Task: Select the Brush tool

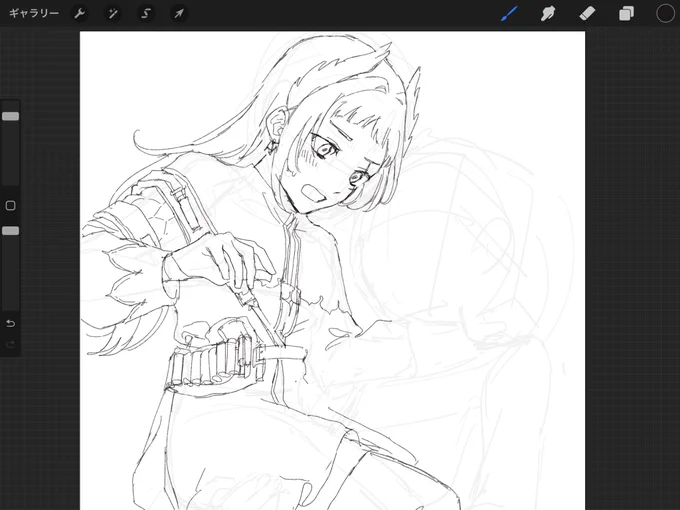Action: (509, 13)
